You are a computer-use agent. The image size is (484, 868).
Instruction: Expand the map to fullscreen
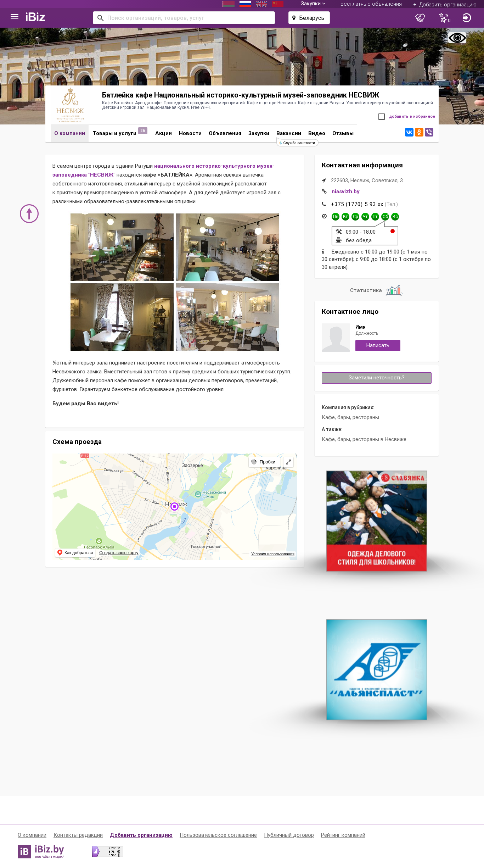pyautogui.click(x=288, y=462)
